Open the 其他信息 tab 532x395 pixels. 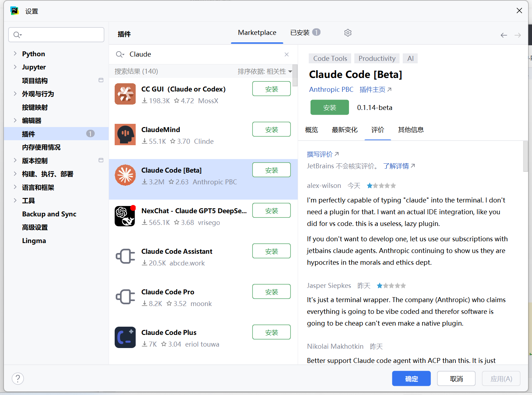click(411, 130)
